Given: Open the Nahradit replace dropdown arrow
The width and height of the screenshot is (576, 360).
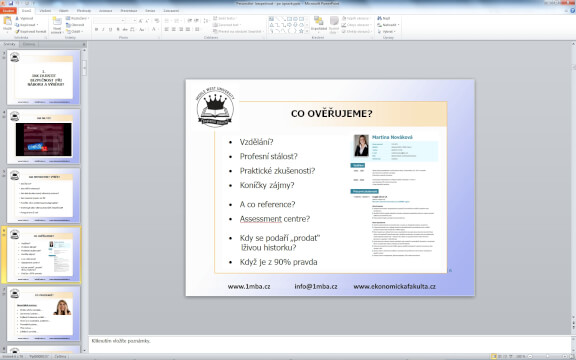Looking at the screenshot, I should click(x=399, y=25).
